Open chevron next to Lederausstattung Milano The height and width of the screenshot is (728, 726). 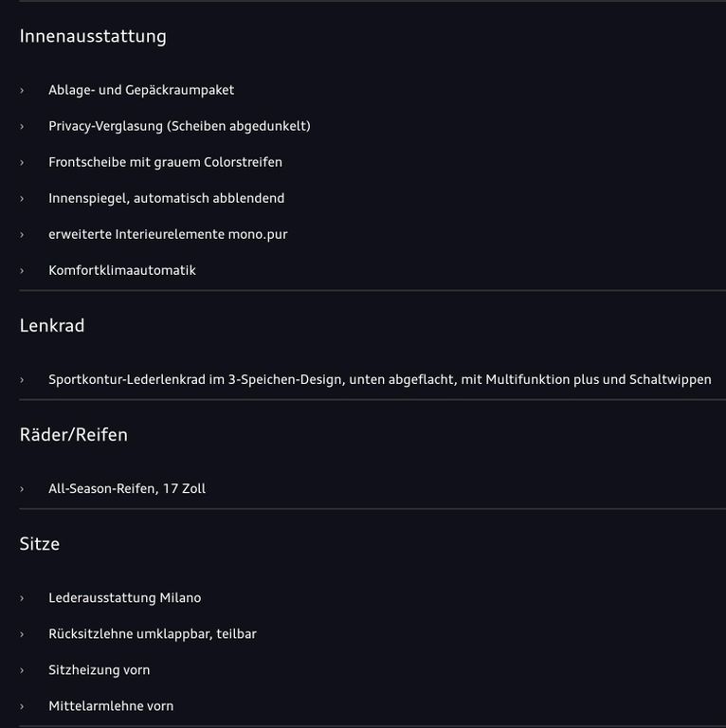click(22, 598)
